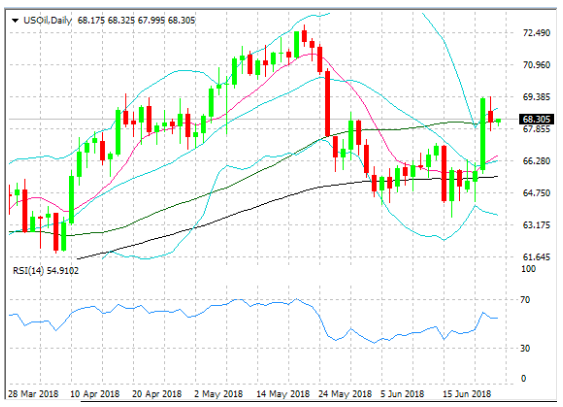Click the 28 Mar 2018 date label
The image size is (563, 407).
33,394
